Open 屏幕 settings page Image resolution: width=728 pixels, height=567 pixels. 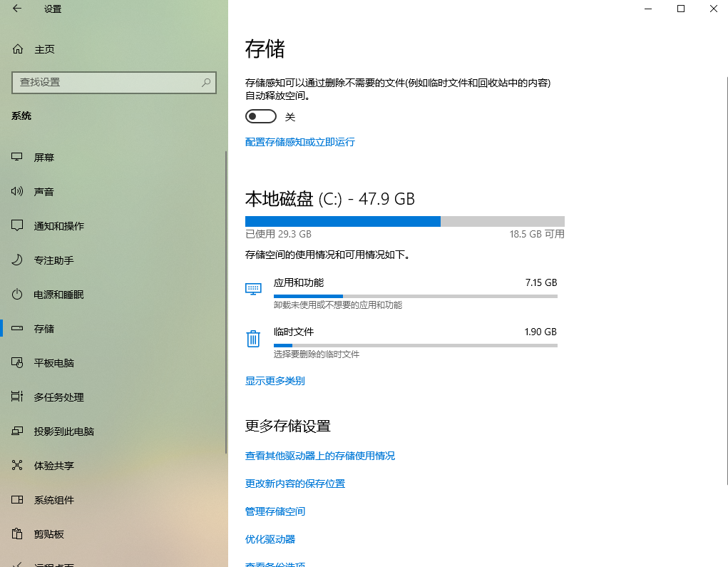(x=113, y=158)
